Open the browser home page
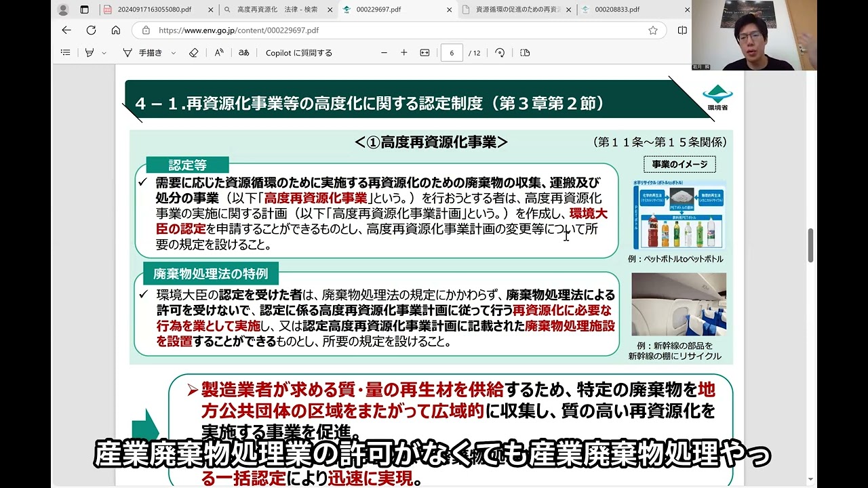Viewport: 868px width, 488px height. click(x=116, y=30)
